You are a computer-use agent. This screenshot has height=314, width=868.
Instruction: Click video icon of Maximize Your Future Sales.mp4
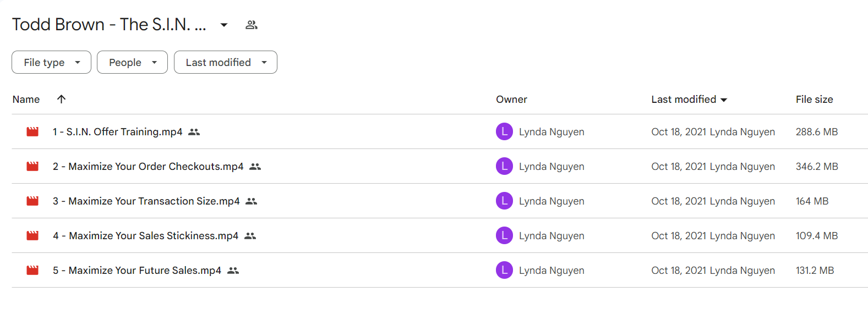click(x=32, y=271)
